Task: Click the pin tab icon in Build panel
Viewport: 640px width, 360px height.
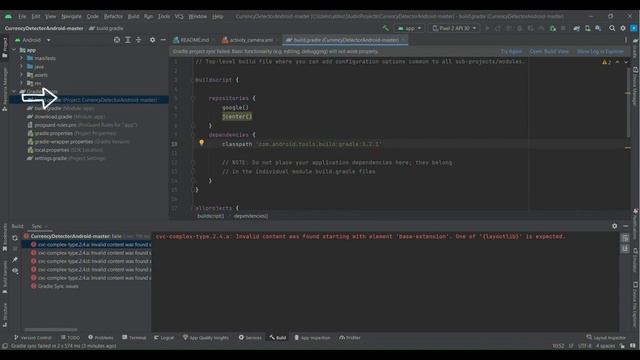Action: 15,260
